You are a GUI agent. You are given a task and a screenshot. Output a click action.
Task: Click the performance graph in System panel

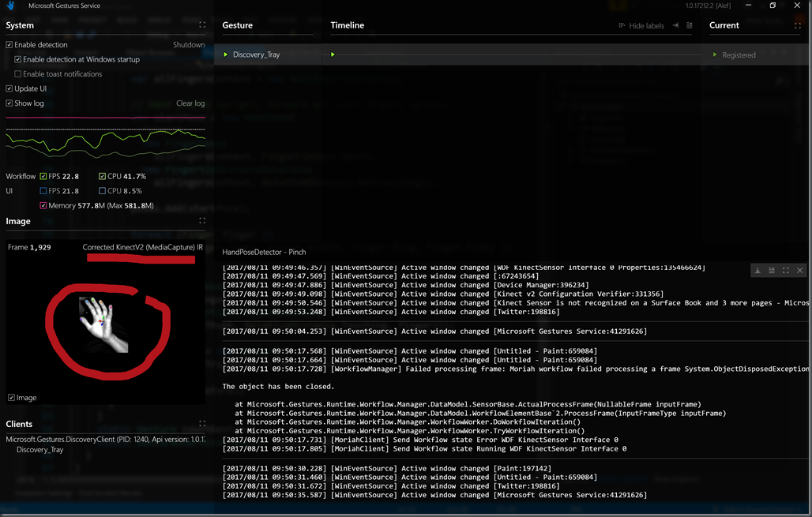pos(105,137)
